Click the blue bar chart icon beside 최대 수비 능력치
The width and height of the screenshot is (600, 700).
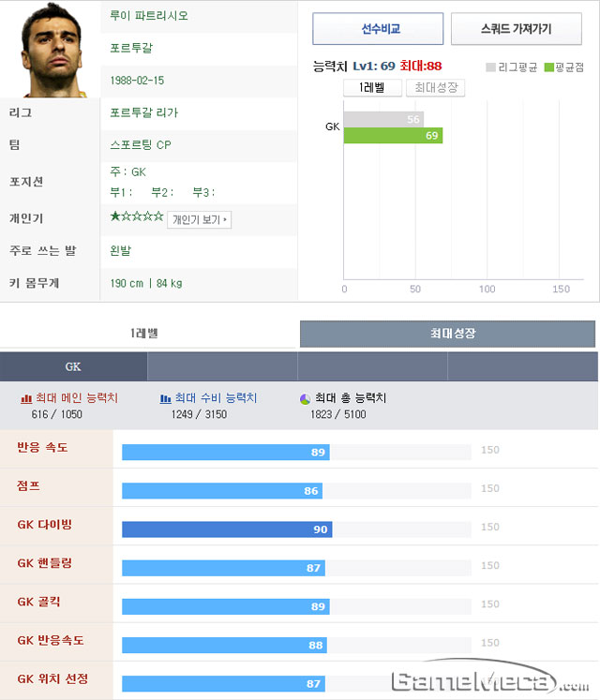[165, 398]
